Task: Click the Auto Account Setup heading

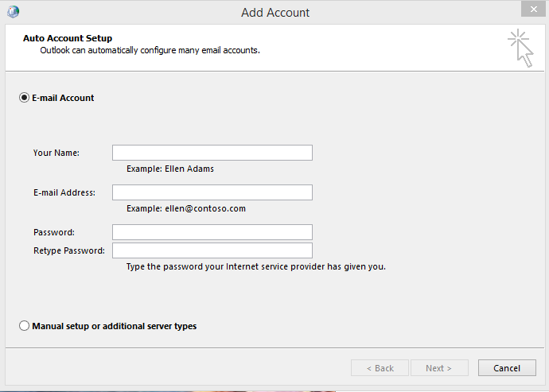Action: click(x=68, y=38)
